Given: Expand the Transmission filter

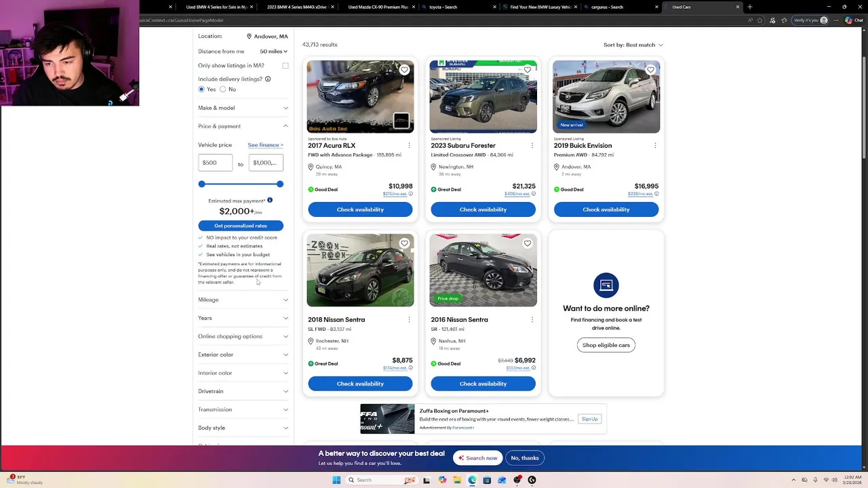Looking at the screenshot, I should click(243, 409).
